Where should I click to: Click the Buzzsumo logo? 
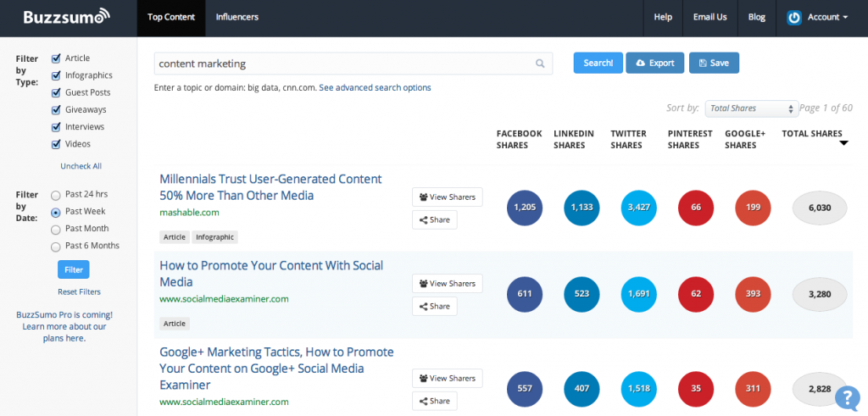point(66,17)
